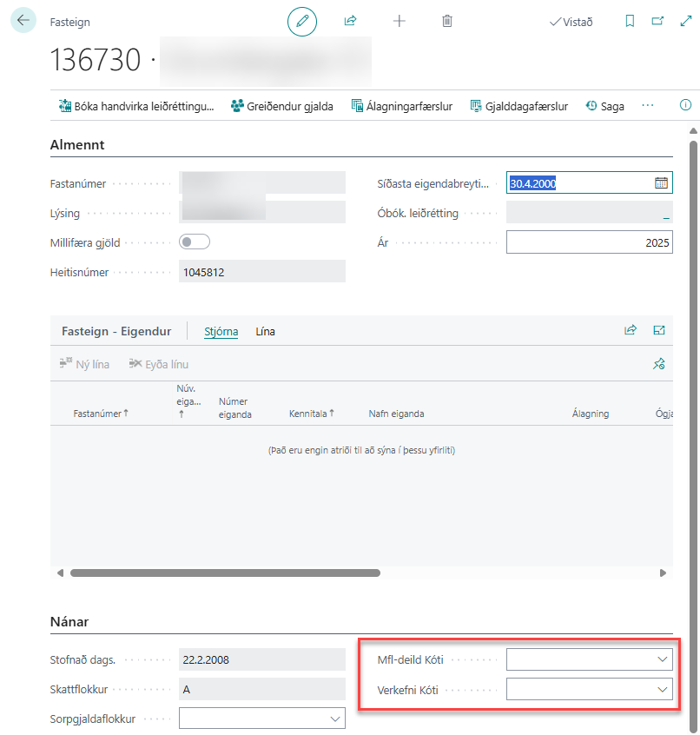The width and height of the screenshot is (700, 735).
Task: Click the back arrow button
Action: pos(23,21)
